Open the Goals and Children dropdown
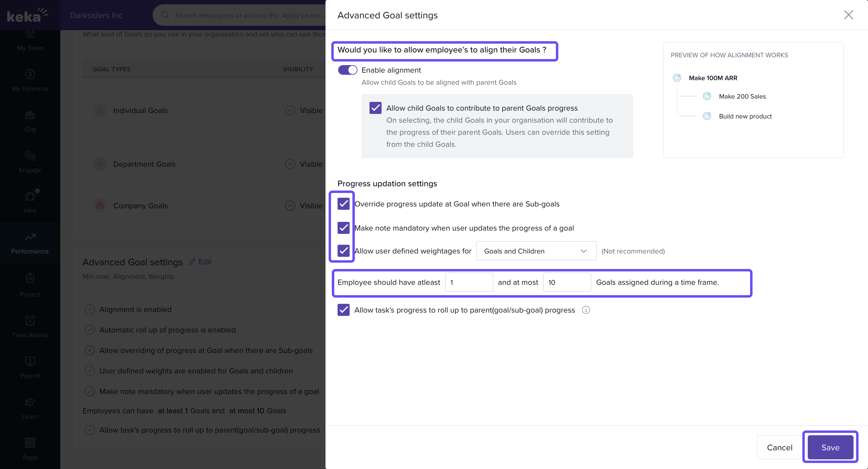Viewport: 868px width, 469px height. coord(536,251)
